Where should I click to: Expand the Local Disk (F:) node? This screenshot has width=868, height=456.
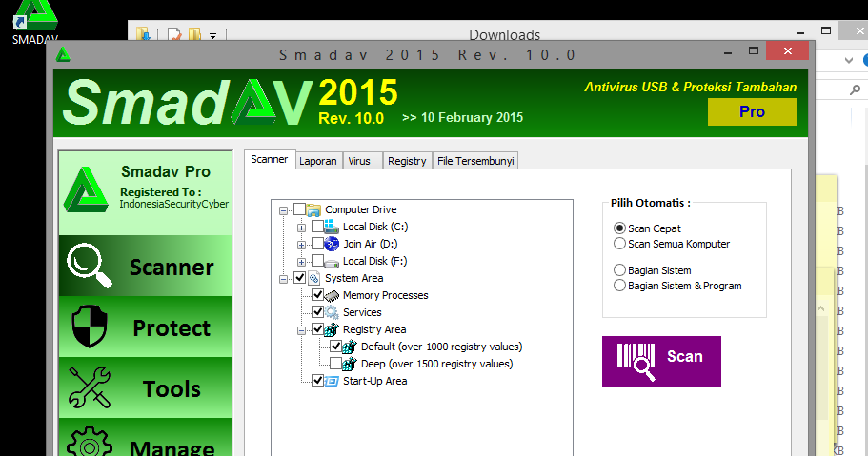point(301,262)
